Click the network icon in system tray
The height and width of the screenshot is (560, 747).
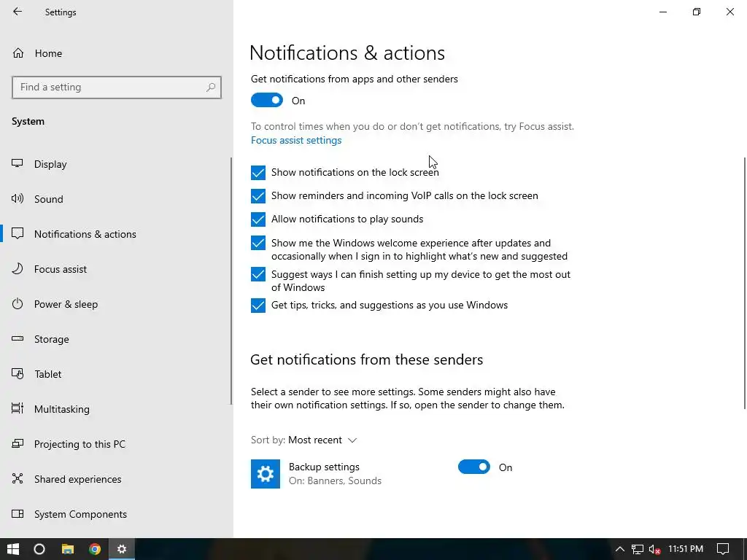(x=638, y=549)
